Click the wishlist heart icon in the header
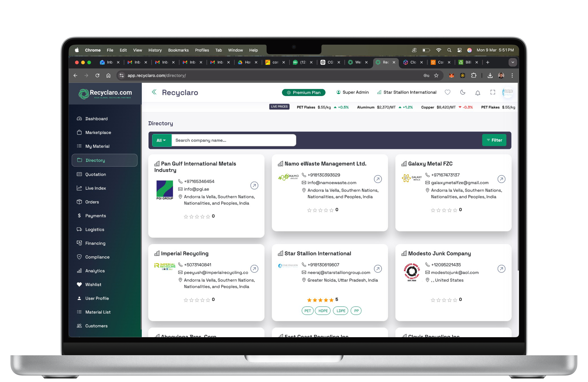Screen dimensions: 588x382 coord(447,92)
